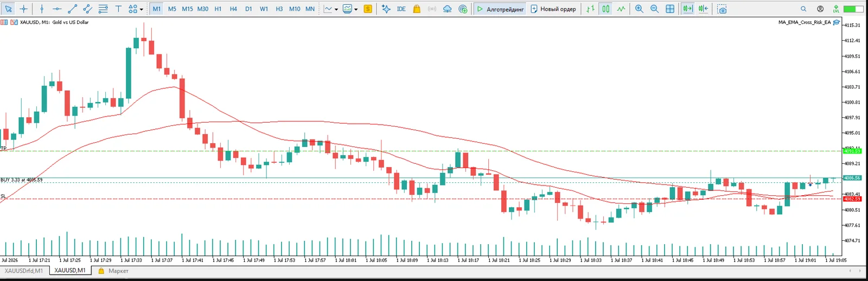Click the 4091.59 green price tag
The image size is (868, 281).
click(x=852, y=151)
